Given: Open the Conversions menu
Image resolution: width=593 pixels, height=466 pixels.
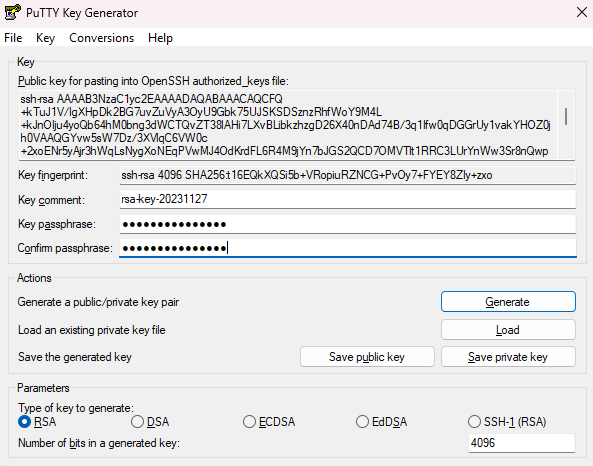Looking at the screenshot, I should tap(101, 38).
